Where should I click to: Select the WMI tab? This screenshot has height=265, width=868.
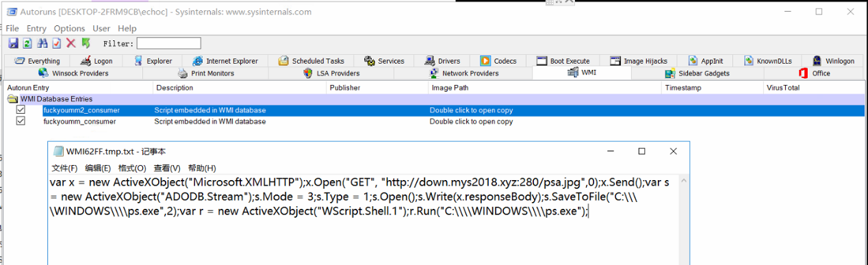click(x=582, y=73)
